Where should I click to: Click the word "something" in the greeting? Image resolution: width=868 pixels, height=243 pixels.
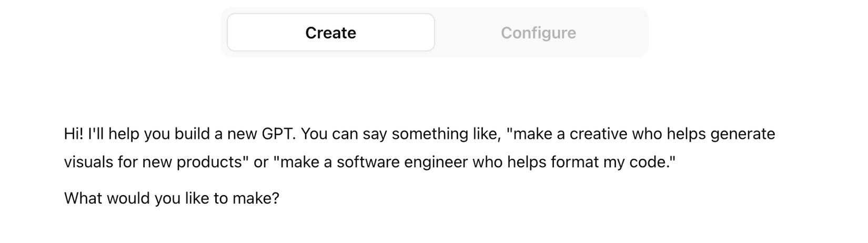423,134
